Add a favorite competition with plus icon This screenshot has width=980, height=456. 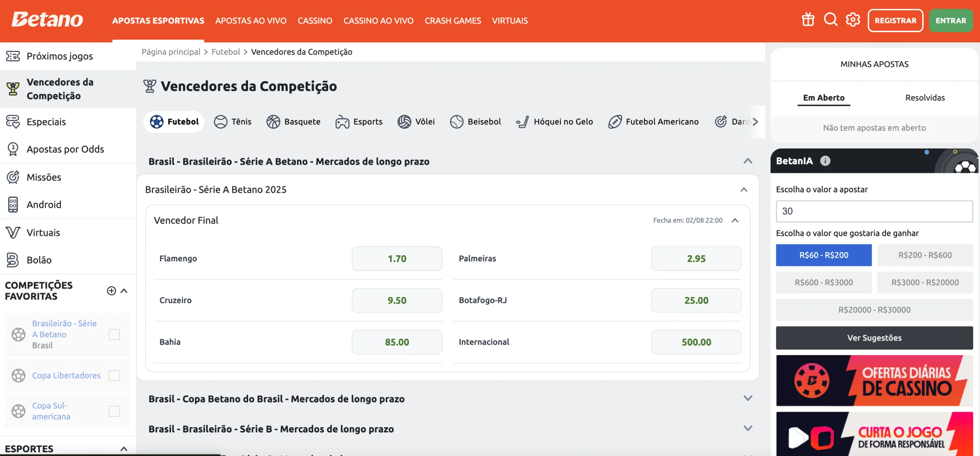[x=111, y=291]
